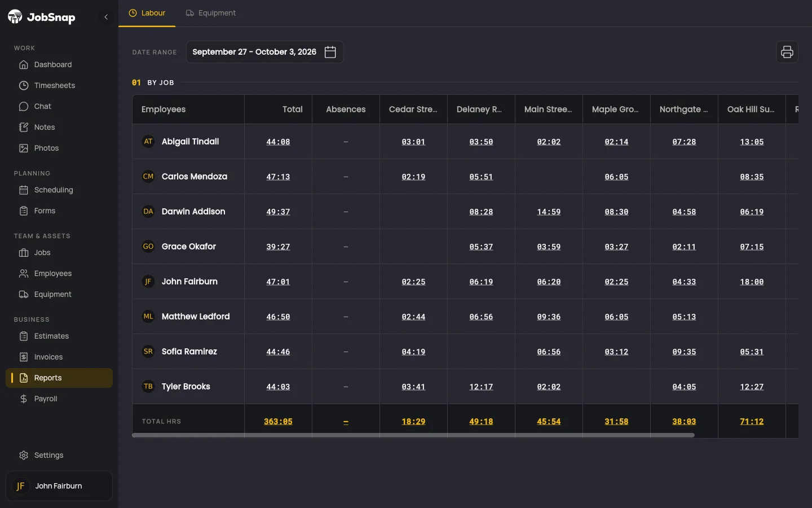Open the Jobs map icon
The image size is (812, 508).
[24, 252]
